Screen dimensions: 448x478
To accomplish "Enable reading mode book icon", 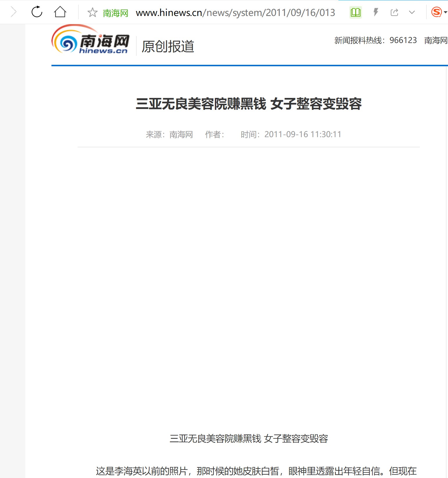I will pyautogui.click(x=356, y=12).
